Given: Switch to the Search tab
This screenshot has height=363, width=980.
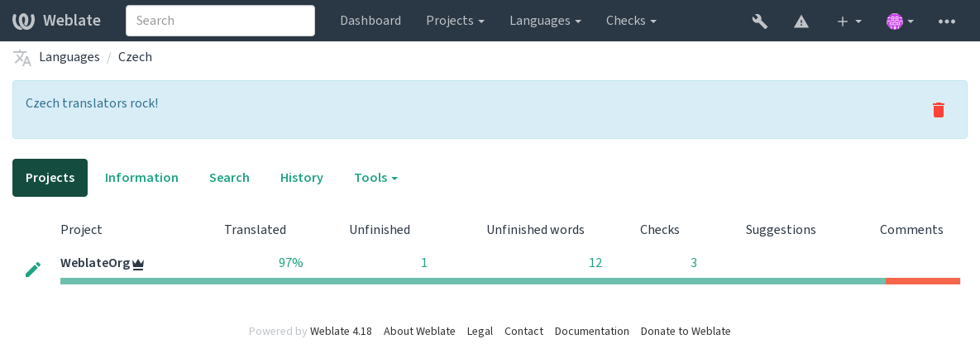Looking at the screenshot, I should pos(229,178).
